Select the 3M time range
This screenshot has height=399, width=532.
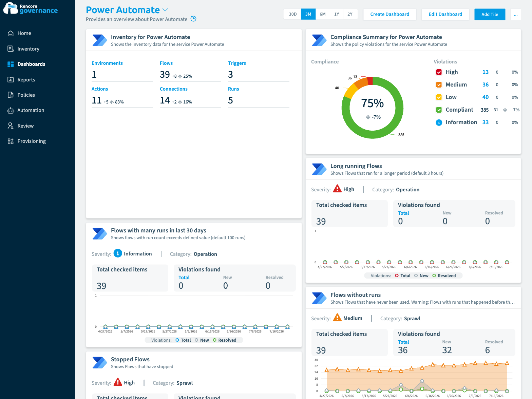click(308, 14)
